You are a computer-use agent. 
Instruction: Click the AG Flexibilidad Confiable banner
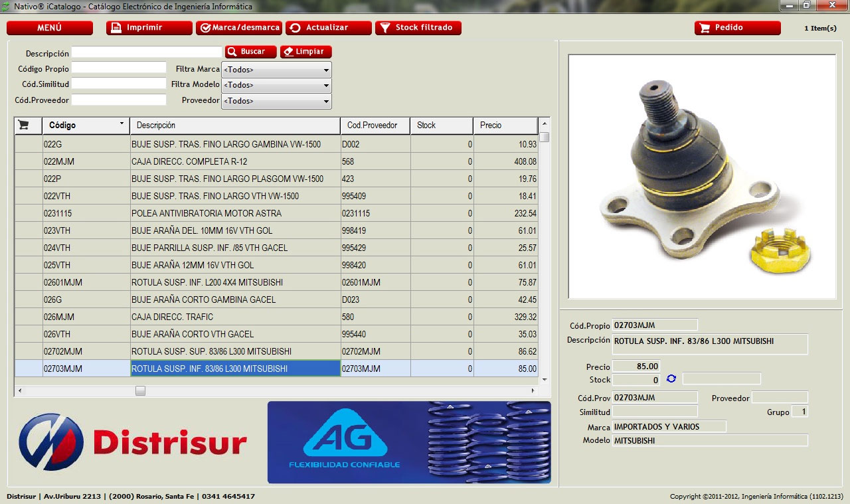tap(409, 442)
